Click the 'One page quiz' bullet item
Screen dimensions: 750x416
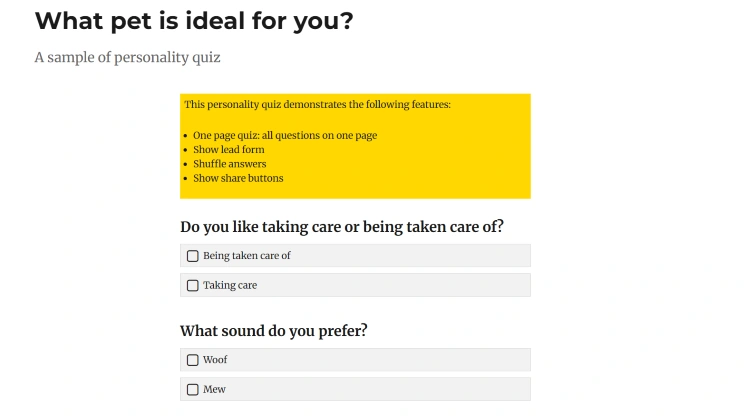pyautogui.click(x=285, y=135)
